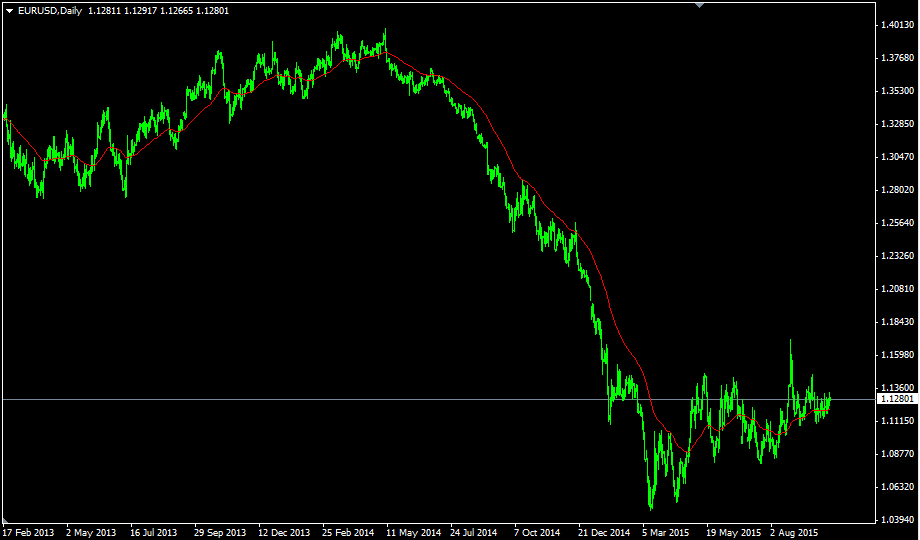Click the 25 Feb 2014 date label
Screen dimensions: 920x540
point(348,533)
